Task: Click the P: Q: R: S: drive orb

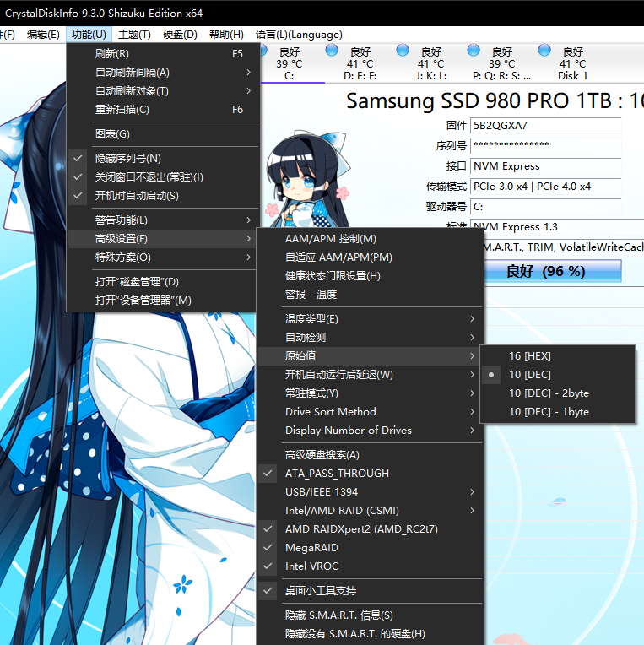Action: [473, 51]
